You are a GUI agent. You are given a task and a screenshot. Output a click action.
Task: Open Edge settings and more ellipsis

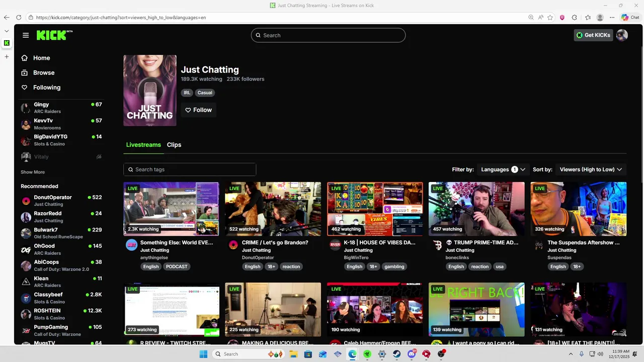612,17
